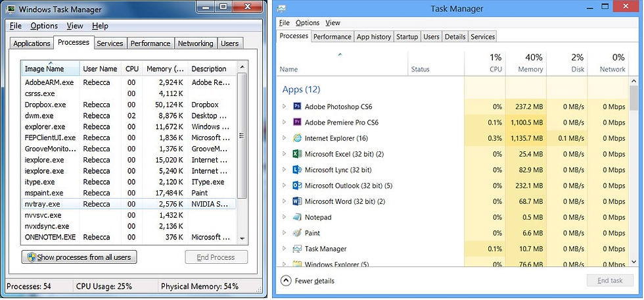644x300 pixels.
Task: Select the AdobeARM.exe process
Action: click(129, 82)
